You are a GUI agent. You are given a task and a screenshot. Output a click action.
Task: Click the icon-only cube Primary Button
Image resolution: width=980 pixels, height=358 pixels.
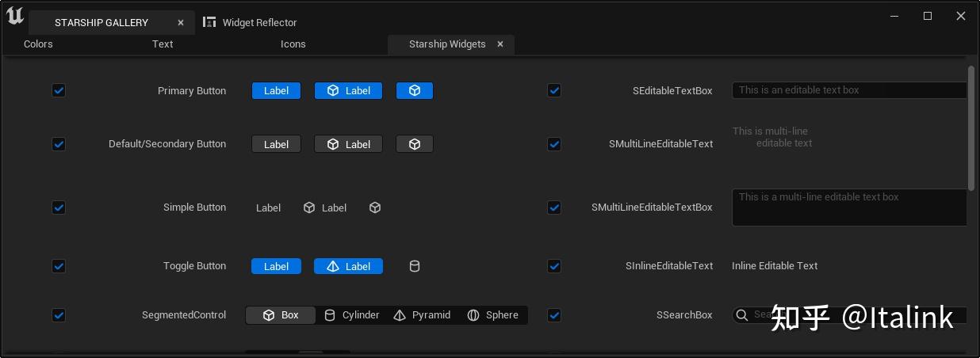414,91
